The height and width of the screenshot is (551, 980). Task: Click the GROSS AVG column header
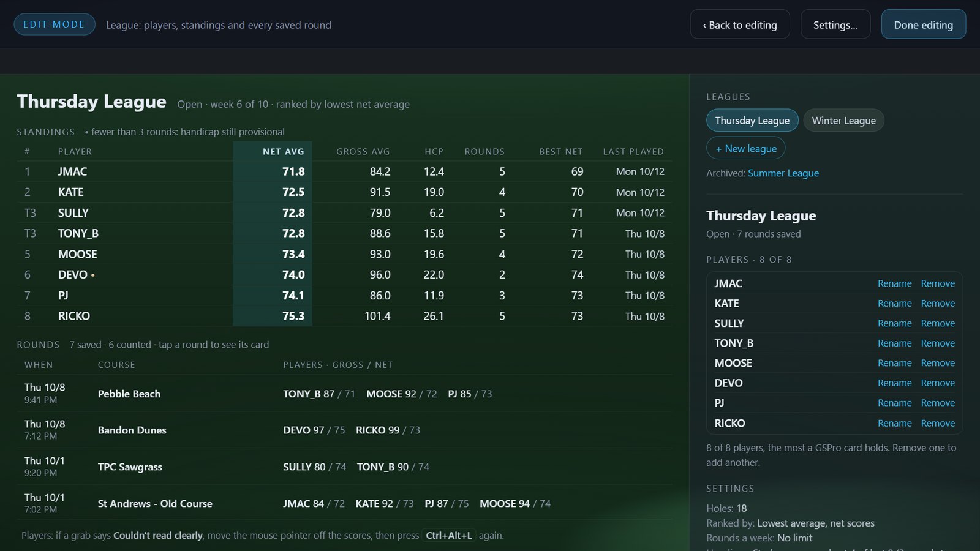coord(363,151)
